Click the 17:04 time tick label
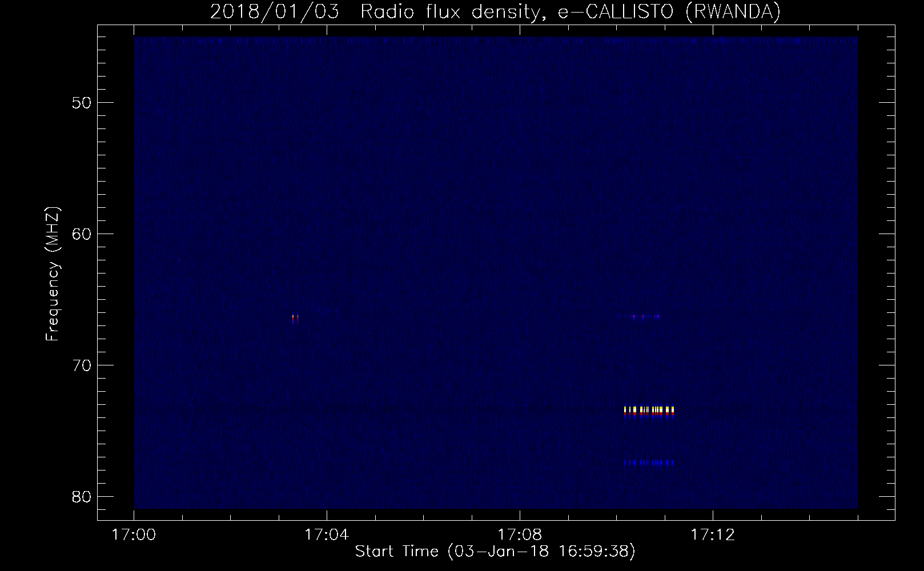The width and height of the screenshot is (924, 571). click(327, 535)
